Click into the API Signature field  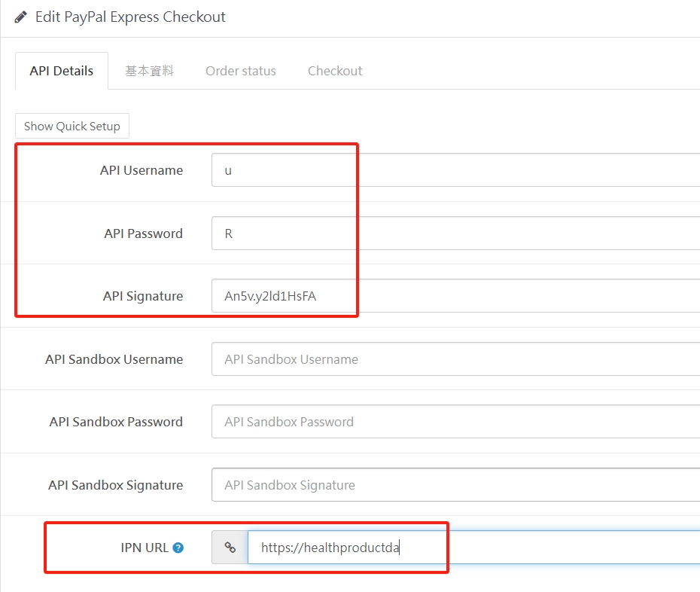coord(456,296)
